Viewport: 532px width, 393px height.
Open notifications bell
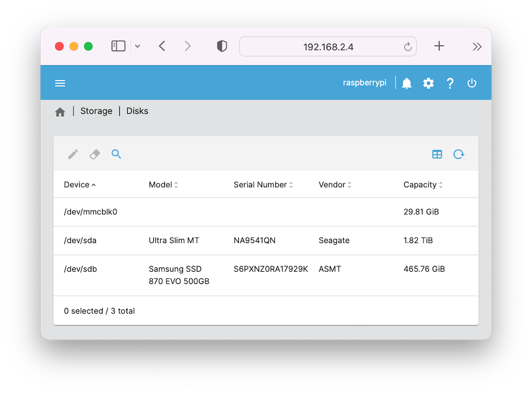pos(406,83)
